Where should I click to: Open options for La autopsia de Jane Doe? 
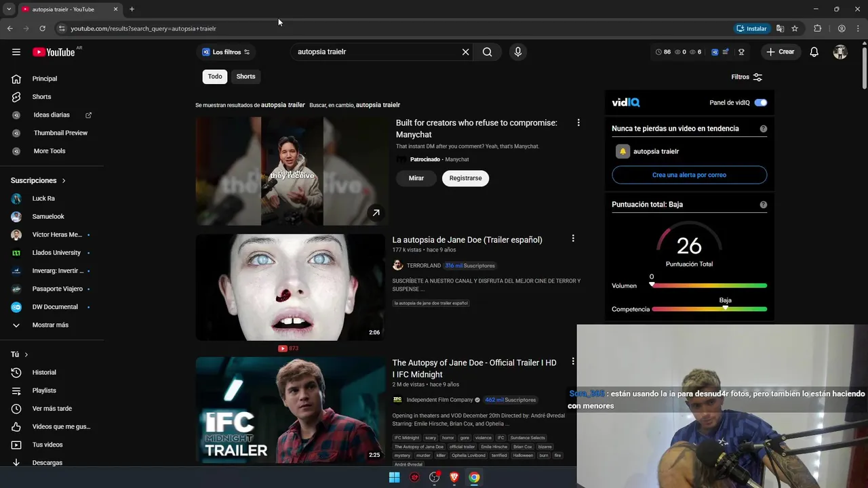573,239
